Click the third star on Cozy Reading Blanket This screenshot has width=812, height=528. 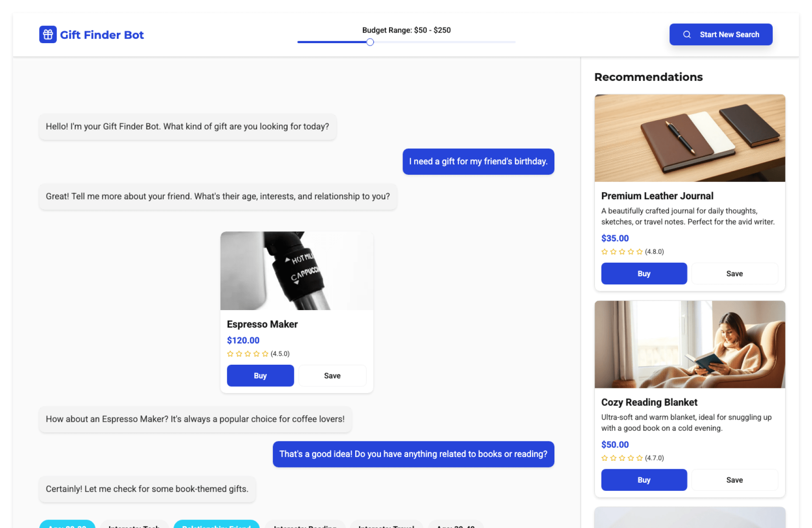tap(622, 458)
